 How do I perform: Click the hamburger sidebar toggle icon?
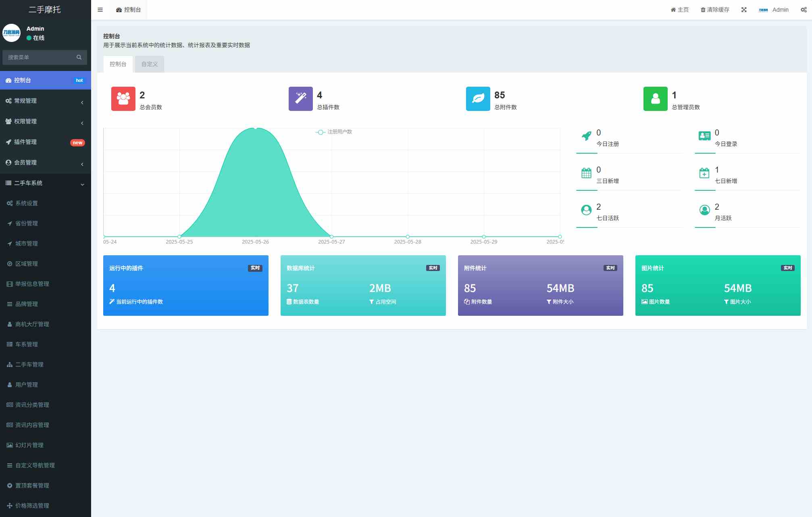click(x=100, y=10)
